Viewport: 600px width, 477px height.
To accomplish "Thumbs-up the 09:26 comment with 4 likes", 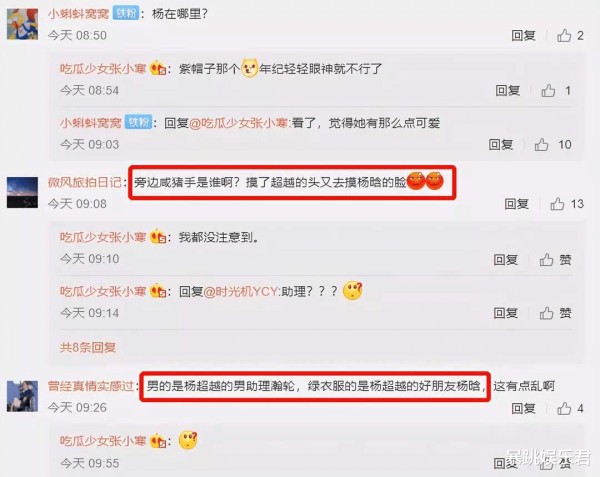I will pyautogui.click(x=564, y=409).
